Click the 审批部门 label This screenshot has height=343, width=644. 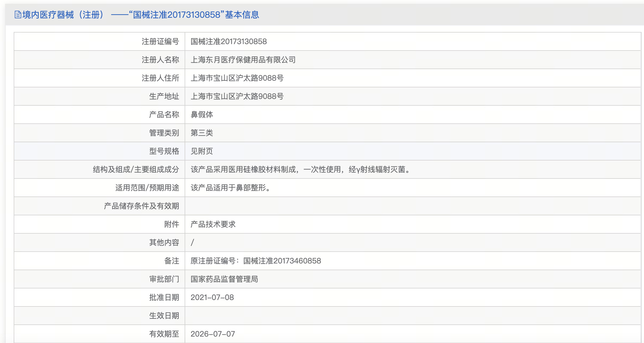coord(164,279)
